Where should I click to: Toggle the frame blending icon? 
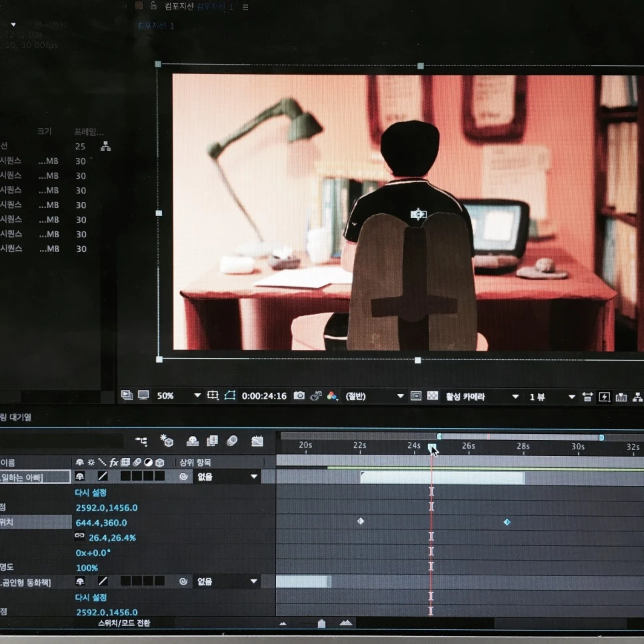(213, 441)
